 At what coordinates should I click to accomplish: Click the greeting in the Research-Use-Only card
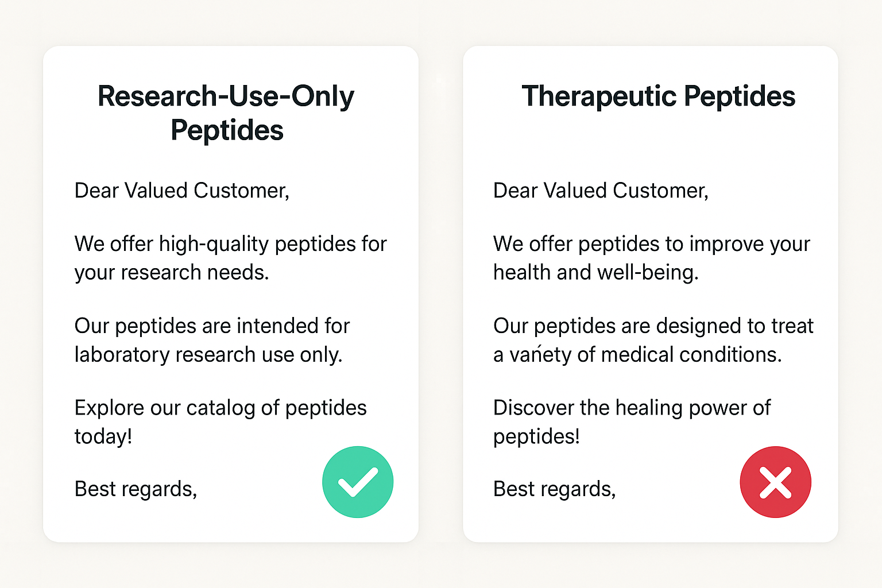click(181, 191)
